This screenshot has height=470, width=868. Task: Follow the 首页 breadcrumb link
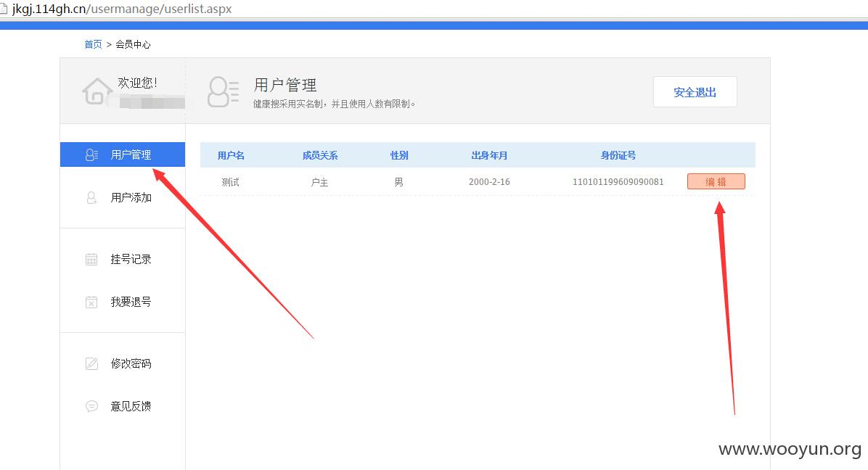pos(93,44)
